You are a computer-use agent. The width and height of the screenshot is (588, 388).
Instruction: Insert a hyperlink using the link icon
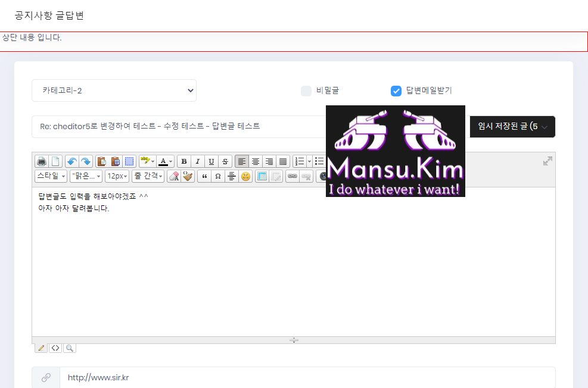292,176
